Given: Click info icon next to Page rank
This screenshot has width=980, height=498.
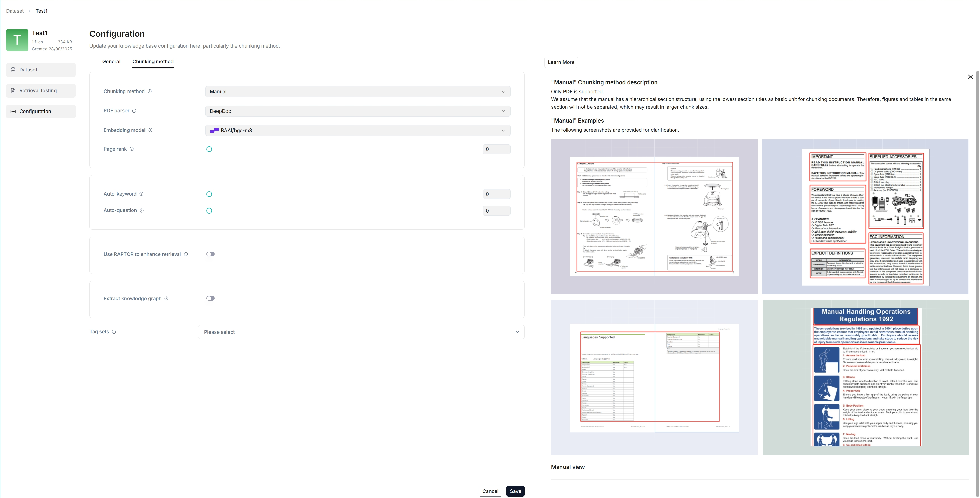Looking at the screenshot, I should pyautogui.click(x=132, y=149).
